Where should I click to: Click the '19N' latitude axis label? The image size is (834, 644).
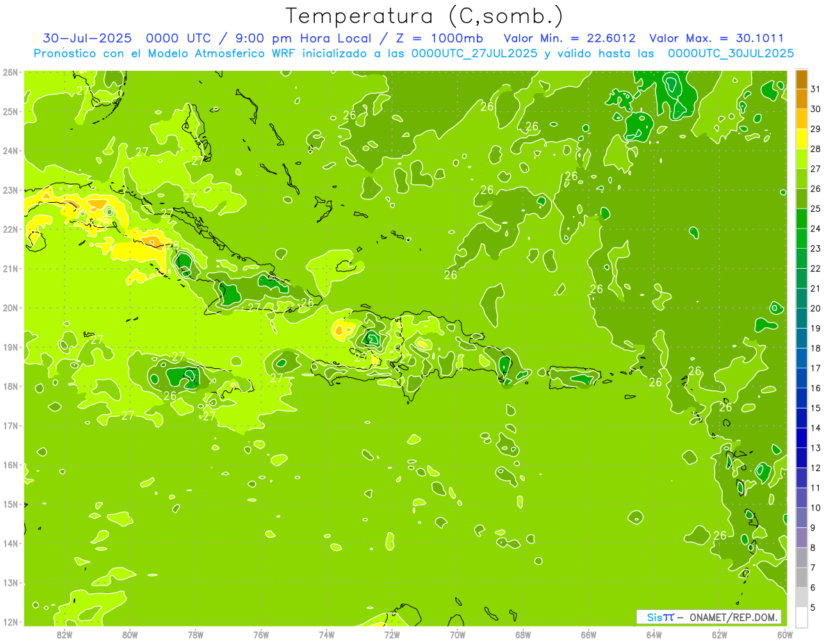[11, 347]
